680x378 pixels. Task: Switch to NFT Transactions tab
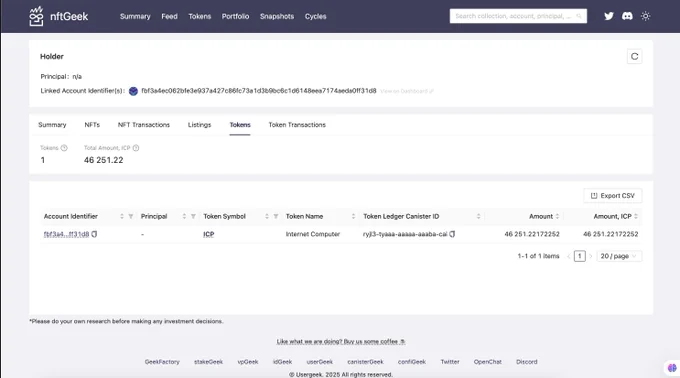(x=144, y=125)
